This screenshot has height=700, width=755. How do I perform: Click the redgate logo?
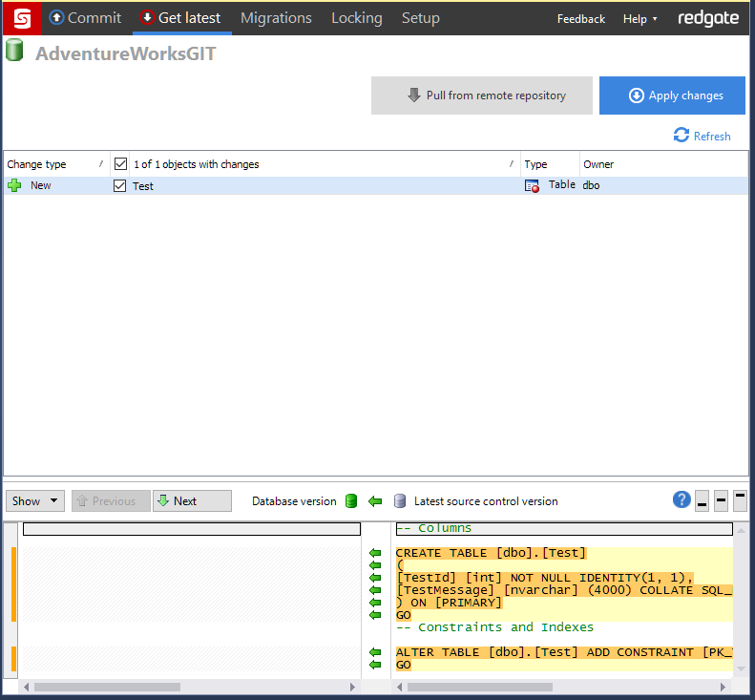tap(708, 18)
